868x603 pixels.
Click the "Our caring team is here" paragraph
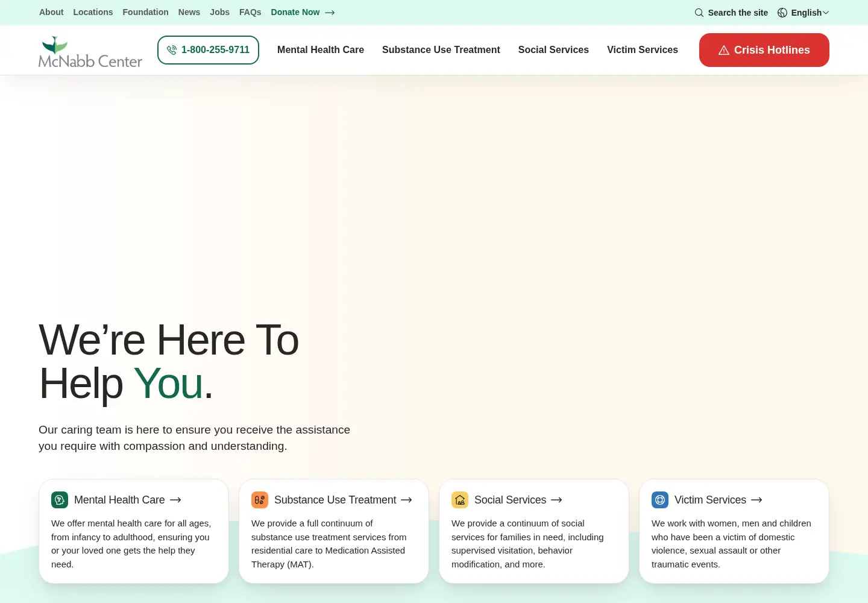[194, 438]
